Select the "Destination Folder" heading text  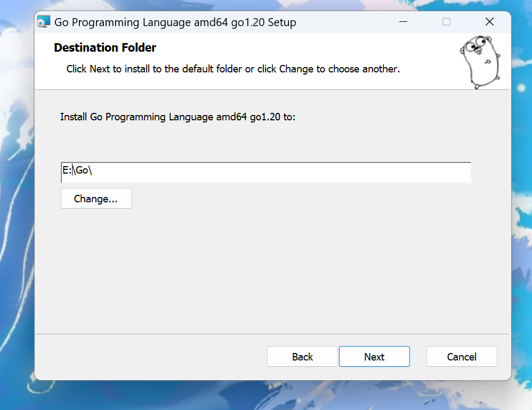click(105, 48)
